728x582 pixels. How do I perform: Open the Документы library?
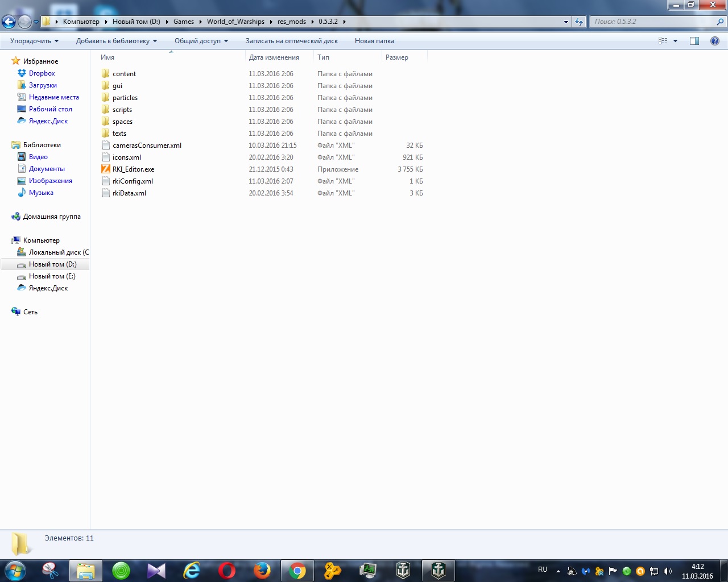tap(47, 169)
